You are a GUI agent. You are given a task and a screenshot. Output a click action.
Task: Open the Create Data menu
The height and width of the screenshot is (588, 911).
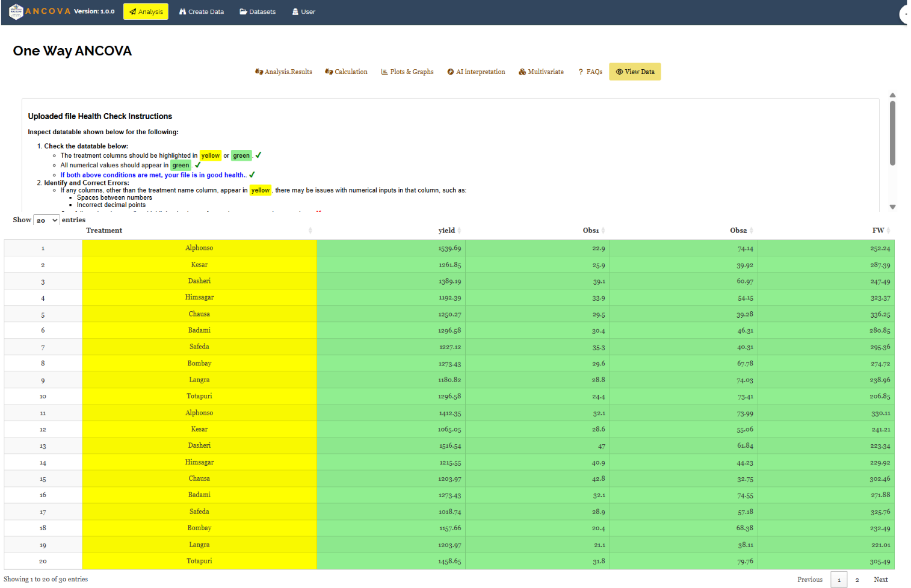pyautogui.click(x=202, y=11)
